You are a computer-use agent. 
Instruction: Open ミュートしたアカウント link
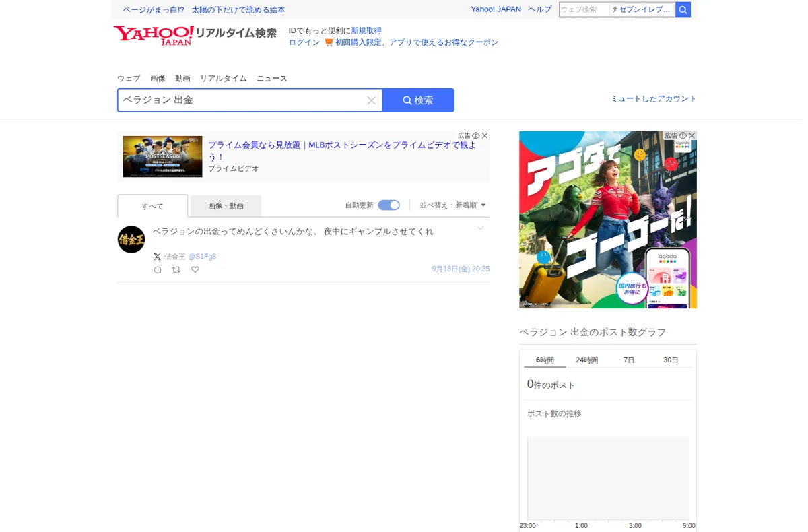[653, 98]
